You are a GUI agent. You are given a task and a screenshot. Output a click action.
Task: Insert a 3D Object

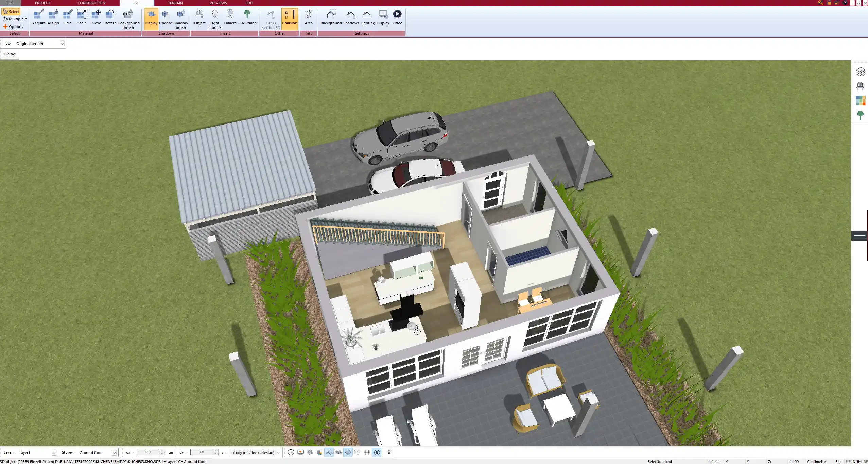coord(200,17)
